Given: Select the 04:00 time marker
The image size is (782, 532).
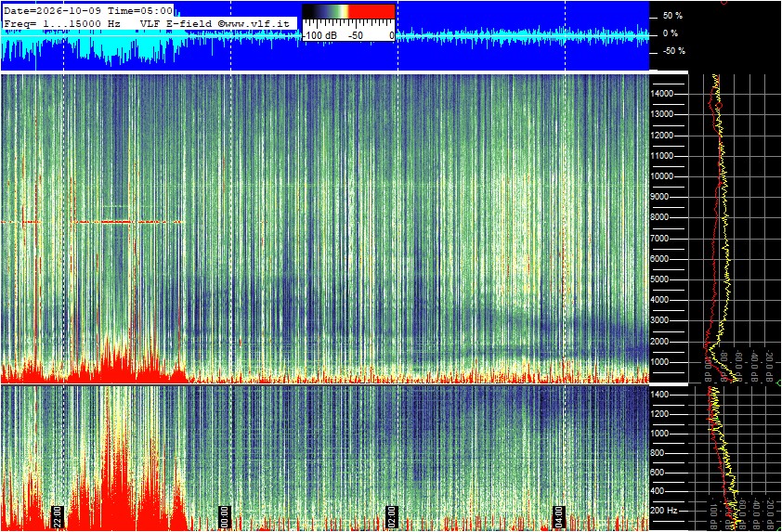Looking at the screenshot, I should (558, 517).
